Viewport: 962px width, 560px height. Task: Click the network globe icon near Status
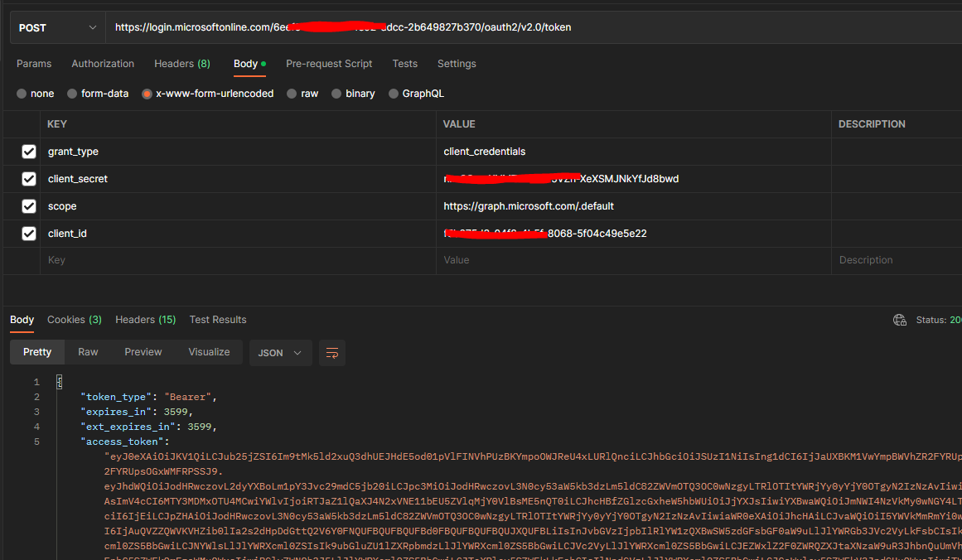(x=899, y=320)
